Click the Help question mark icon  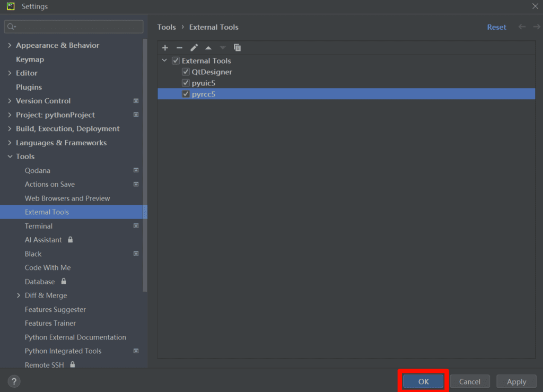14,381
